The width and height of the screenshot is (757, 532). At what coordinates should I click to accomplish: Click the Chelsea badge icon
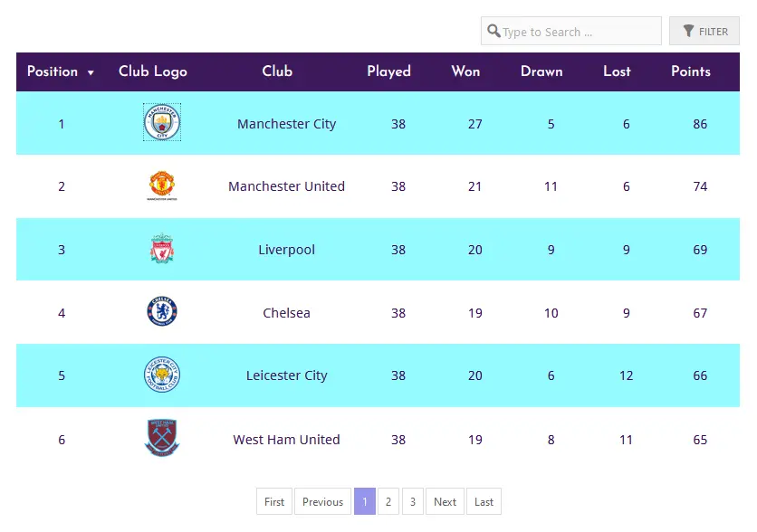162,311
